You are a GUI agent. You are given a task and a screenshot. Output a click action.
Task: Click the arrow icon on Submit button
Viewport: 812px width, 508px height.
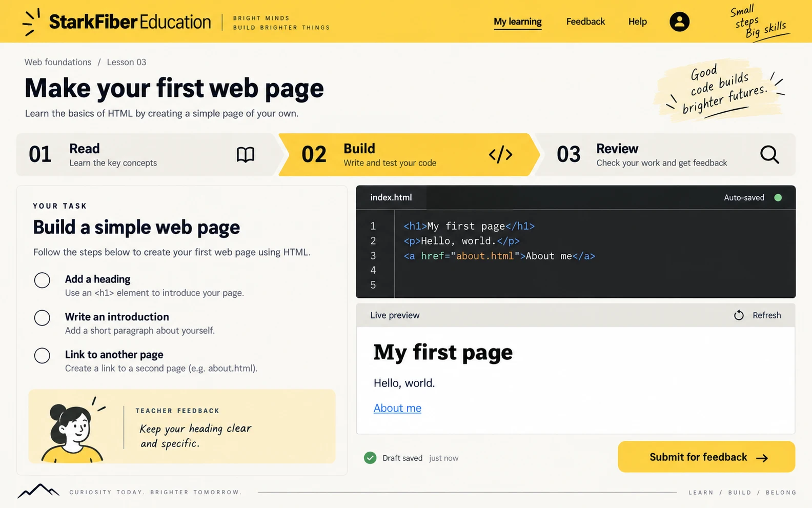[762, 458]
